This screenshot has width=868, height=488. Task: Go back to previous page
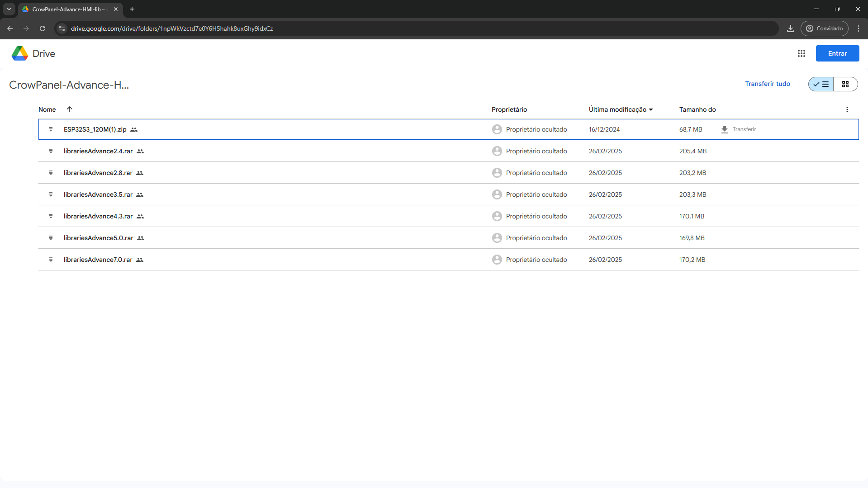10,28
